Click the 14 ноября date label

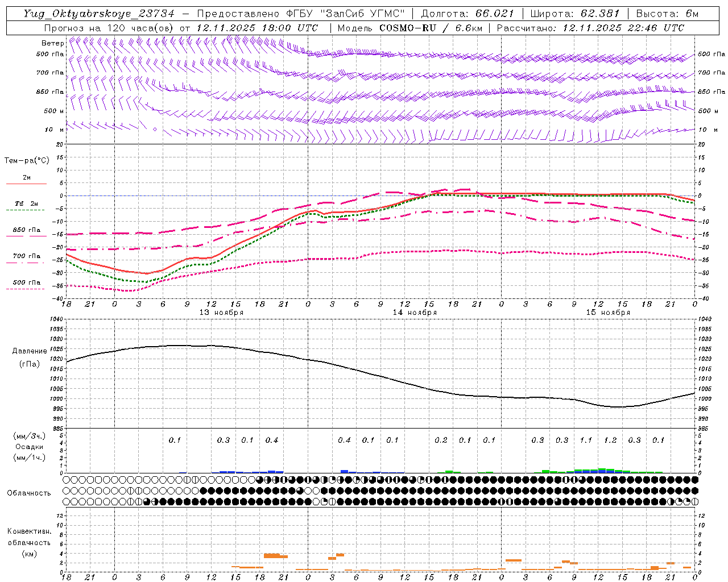(415, 313)
